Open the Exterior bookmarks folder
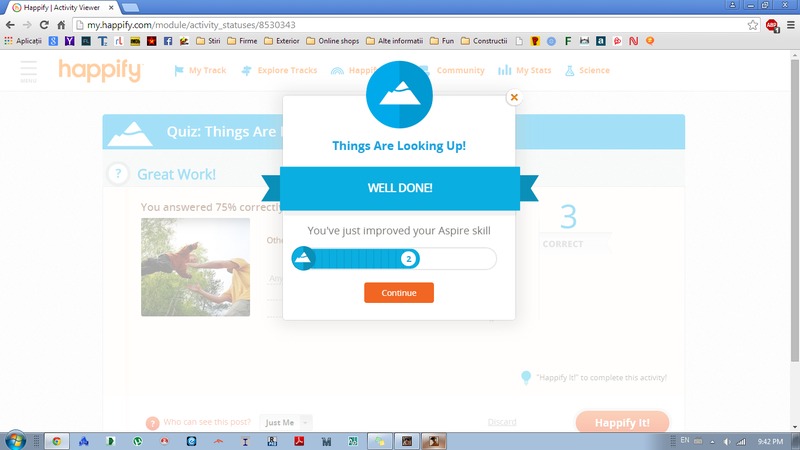 (282, 41)
